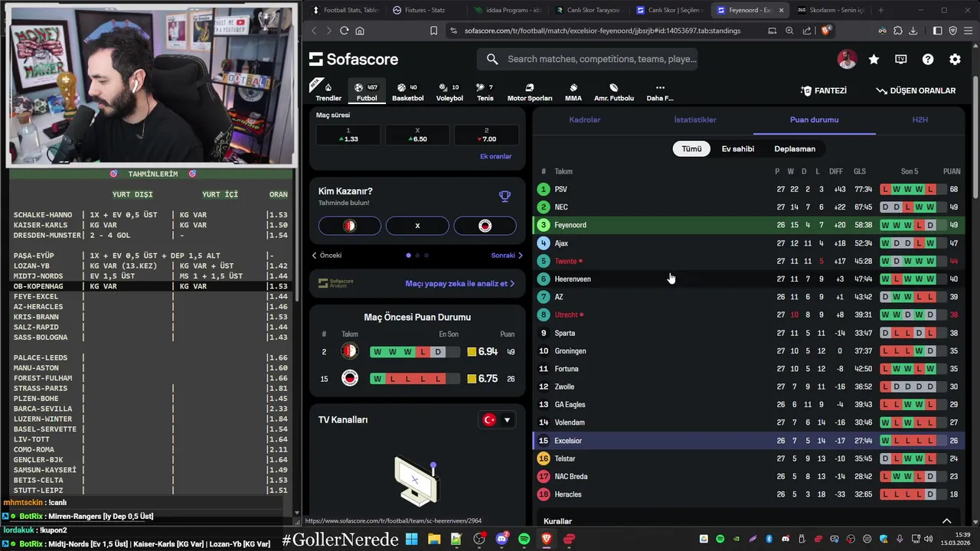Click Maçı yapay zeka ile analiz et
980x551 pixels.
pyautogui.click(x=459, y=283)
